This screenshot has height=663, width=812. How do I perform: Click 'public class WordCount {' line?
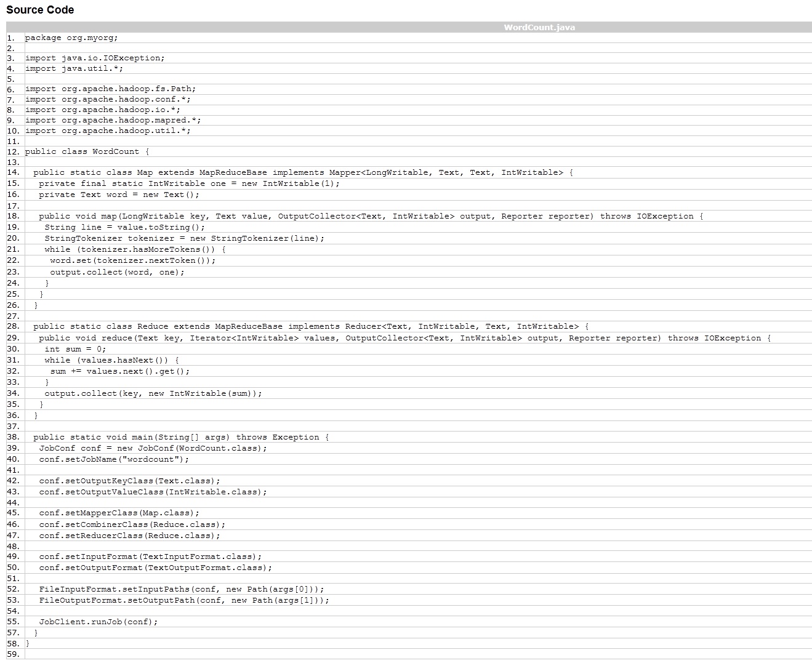[x=87, y=151]
